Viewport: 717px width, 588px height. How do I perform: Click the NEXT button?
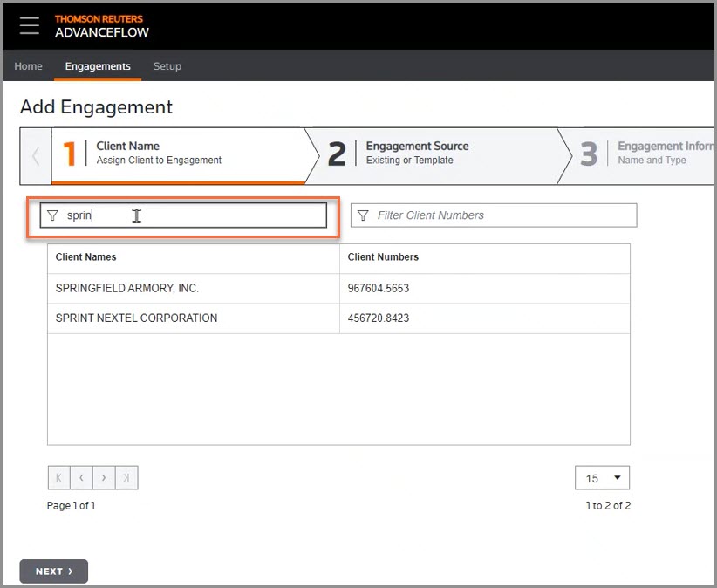[x=53, y=571]
